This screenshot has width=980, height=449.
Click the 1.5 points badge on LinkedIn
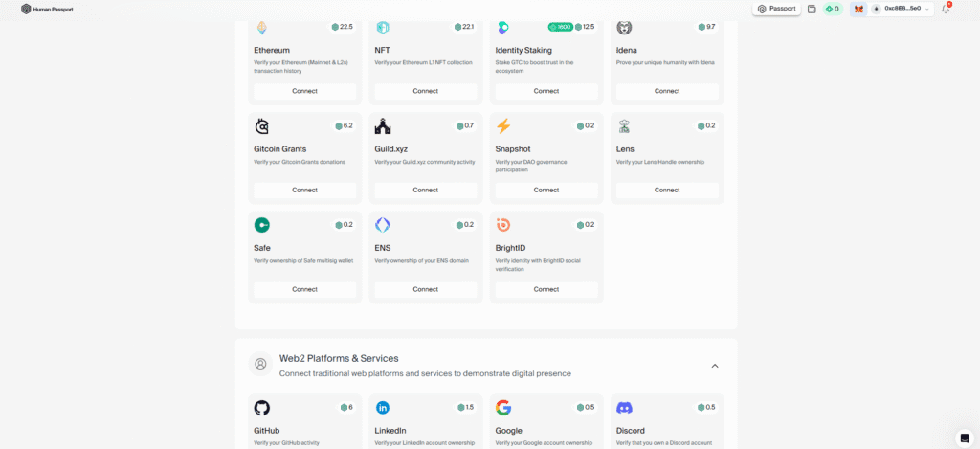point(465,407)
